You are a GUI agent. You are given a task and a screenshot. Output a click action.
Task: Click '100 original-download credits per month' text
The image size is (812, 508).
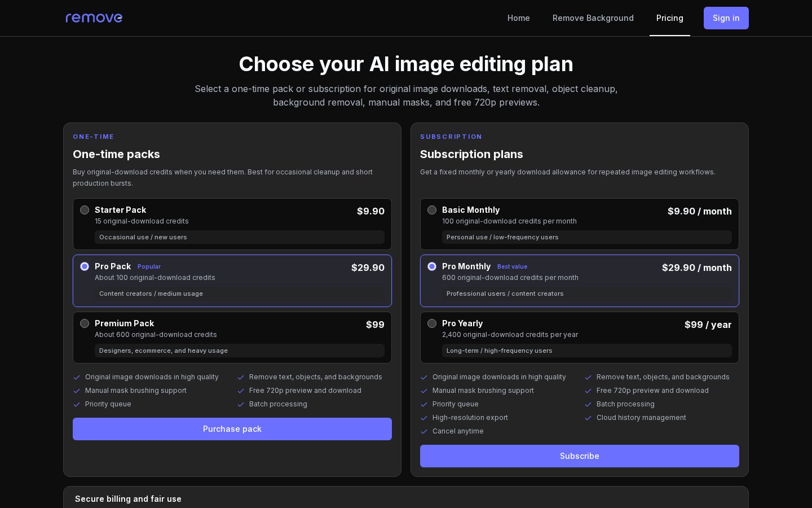(x=509, y=221)
